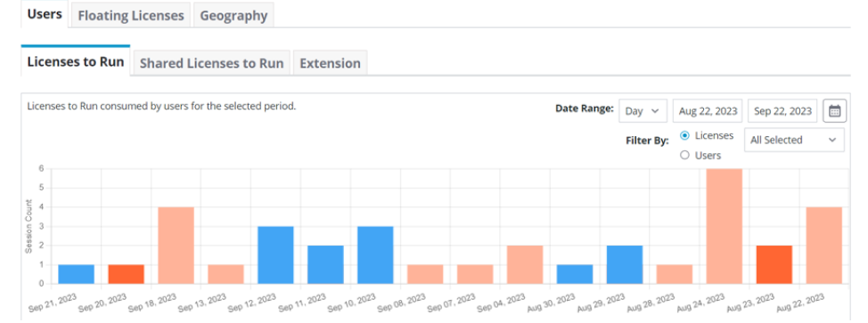Click the bar for Aug 28, 2023
This screenshot has height=323, width=868.
675,274
